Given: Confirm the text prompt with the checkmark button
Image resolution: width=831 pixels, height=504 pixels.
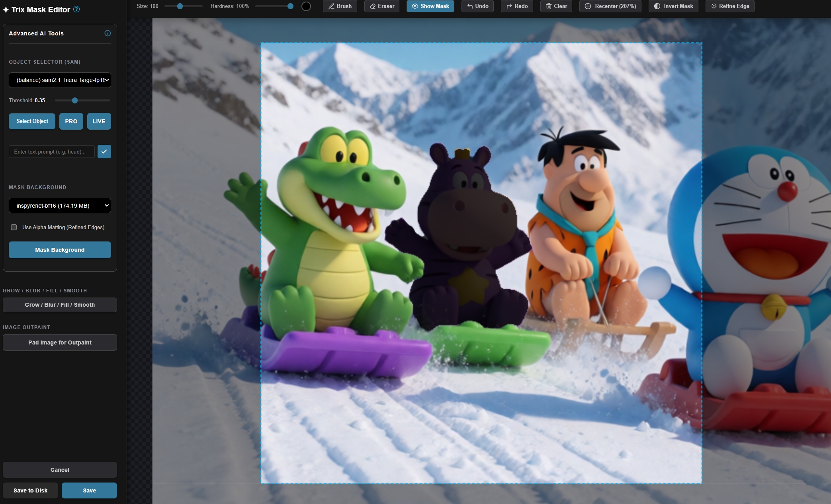Looking at the screenshot, I should (104, 152).
